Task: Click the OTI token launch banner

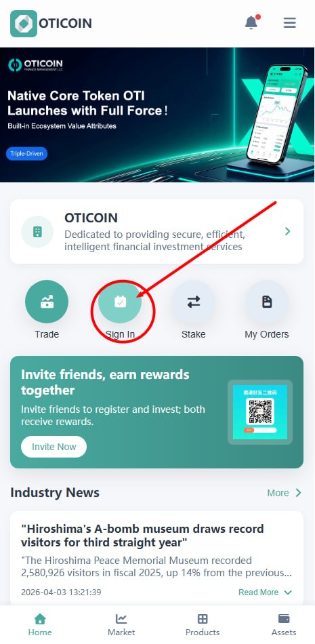Action: click(157, 115)
